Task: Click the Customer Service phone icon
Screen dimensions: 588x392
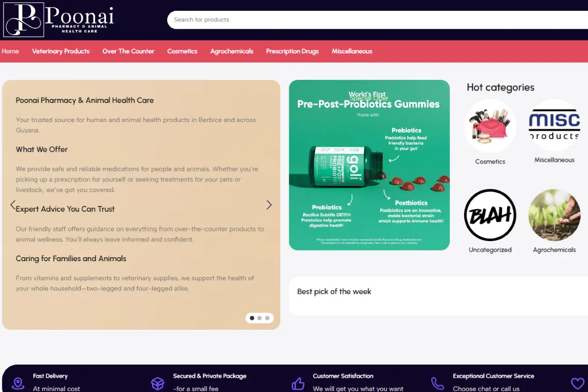Action: pyautogui.click(x=437, y=383)
